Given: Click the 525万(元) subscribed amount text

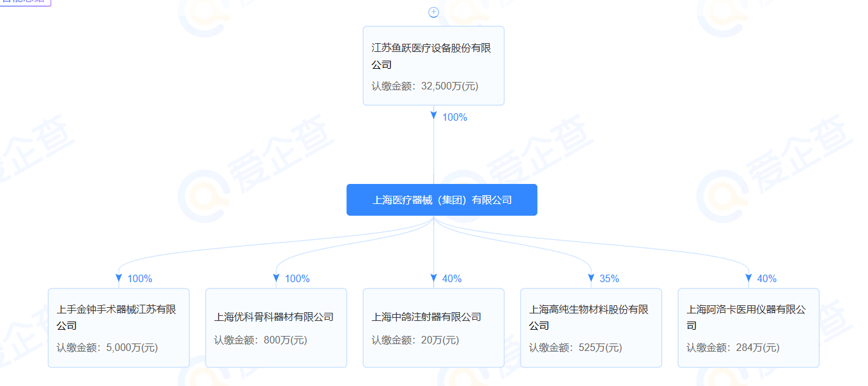Looking at the screenshot, I should [601, 348].
